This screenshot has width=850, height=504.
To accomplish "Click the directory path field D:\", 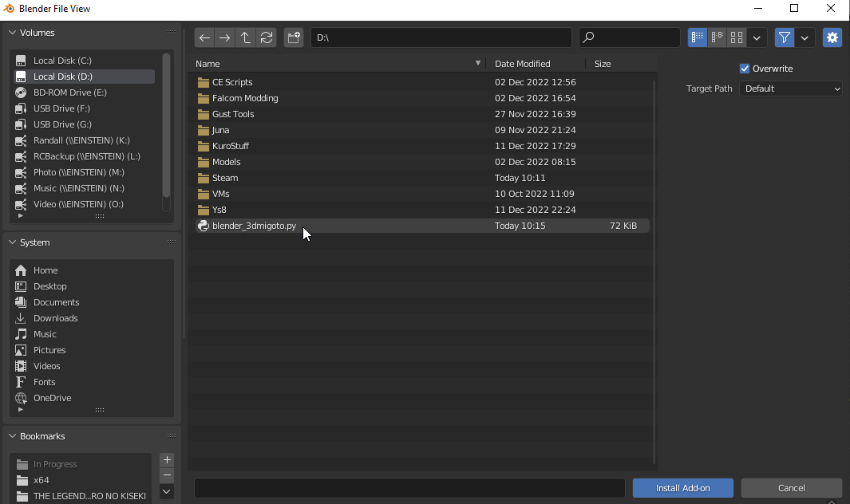I will (x=441, y=37).
